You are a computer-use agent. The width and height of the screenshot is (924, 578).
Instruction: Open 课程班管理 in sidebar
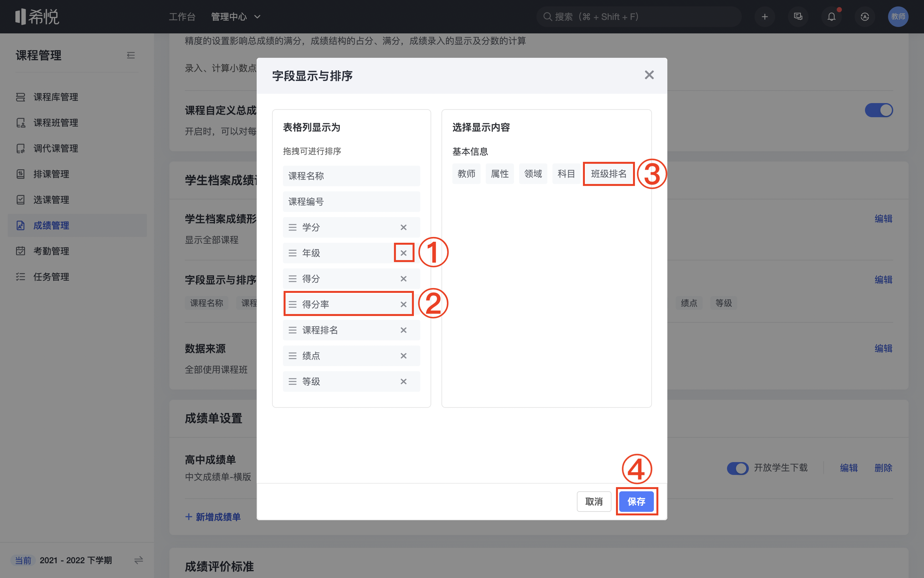point(77,123)
